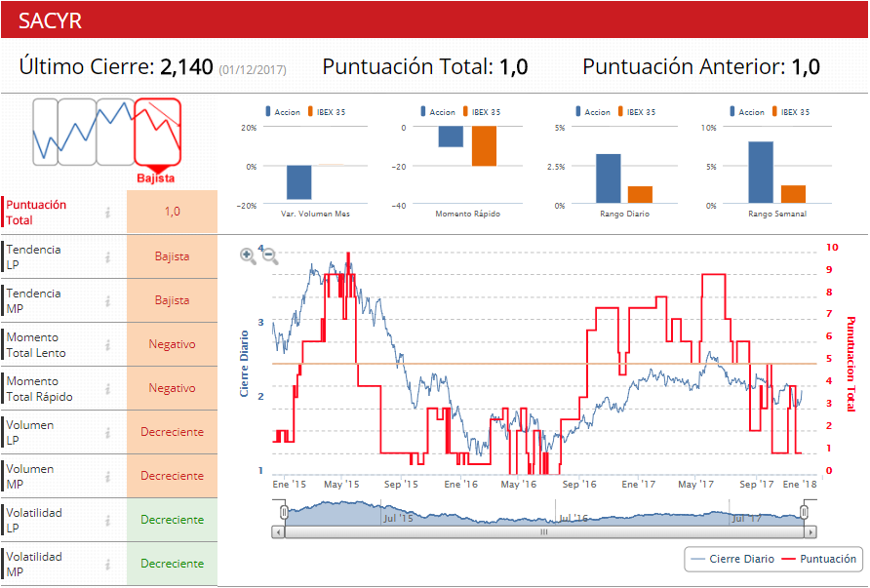Open info icon for Puntuación Total

coord(107,212)
